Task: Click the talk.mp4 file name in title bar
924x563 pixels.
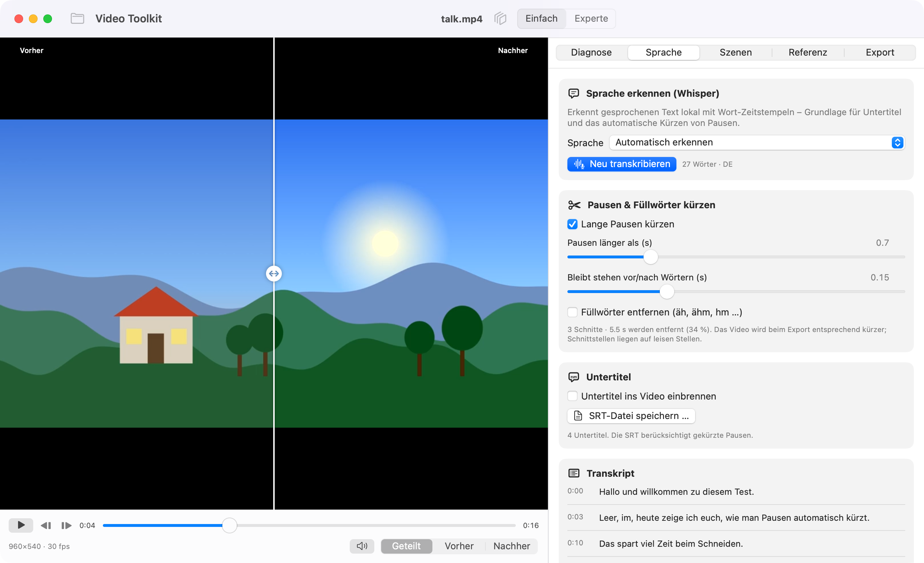Action: pos(461,19)
